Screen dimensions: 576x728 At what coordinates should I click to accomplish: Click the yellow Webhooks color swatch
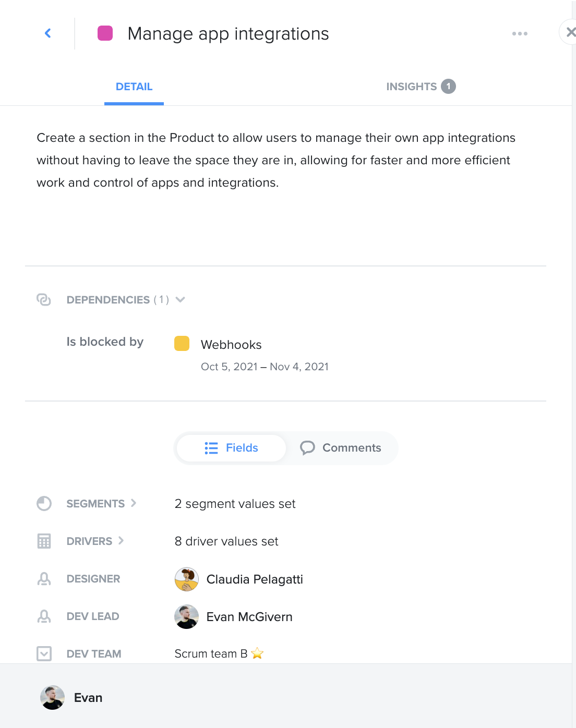pos(182,344)
